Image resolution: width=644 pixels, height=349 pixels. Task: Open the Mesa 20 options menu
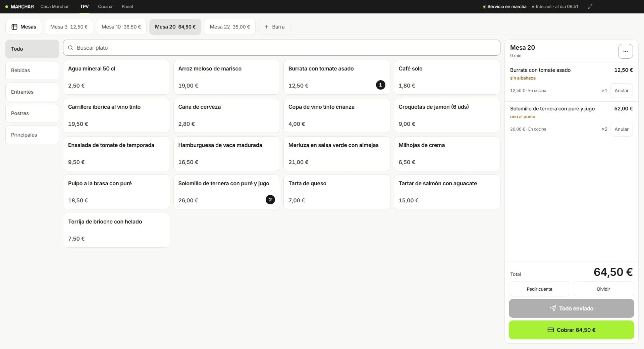pyautogui.click(x=625, y=51)
